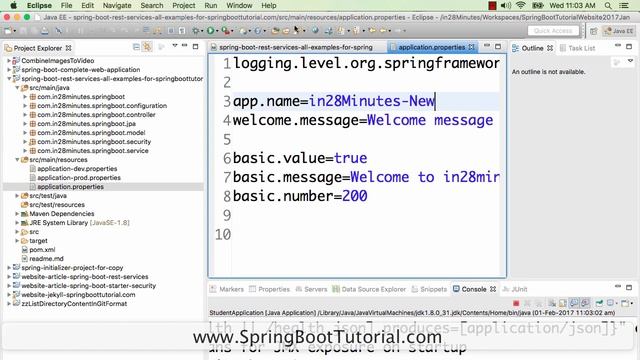Open the Data Source Explorer tab
Viewport: 640px width, 360px height.
click(x=369, y=289)
